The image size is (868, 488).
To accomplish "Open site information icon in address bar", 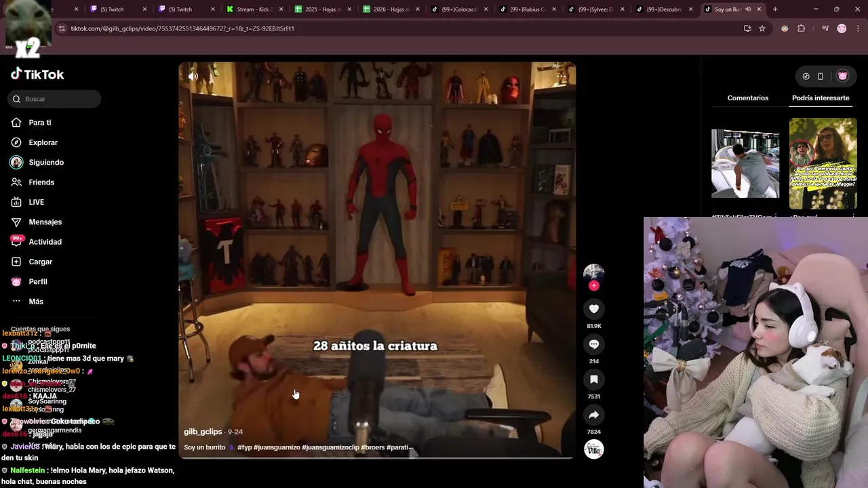I will [62, 28].
